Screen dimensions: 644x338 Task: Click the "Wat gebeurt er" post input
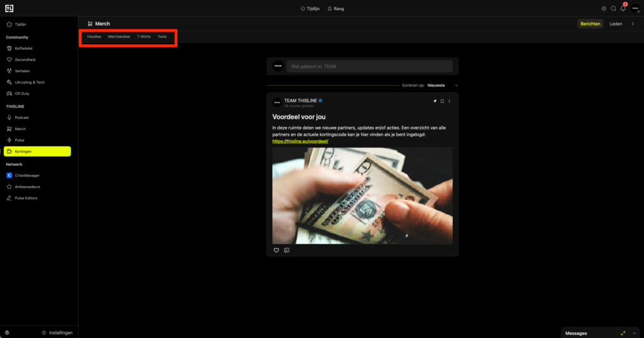(x=369, y=66)
